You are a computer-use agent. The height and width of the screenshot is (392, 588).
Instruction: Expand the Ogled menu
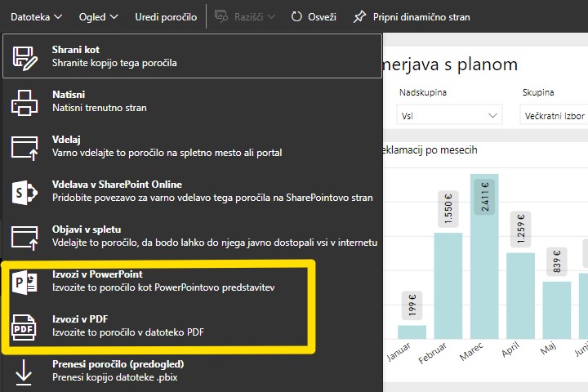(x=98, y=17)
